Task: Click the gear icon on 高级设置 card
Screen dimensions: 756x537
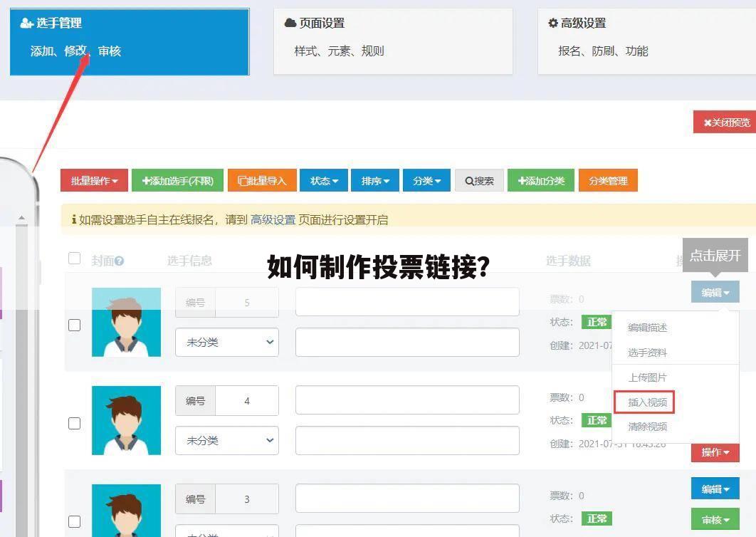Action: (553, 23)
